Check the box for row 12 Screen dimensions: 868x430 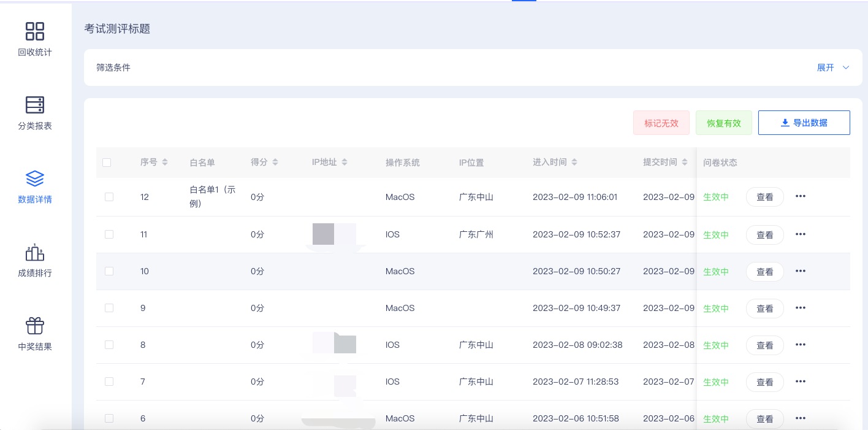109,197
